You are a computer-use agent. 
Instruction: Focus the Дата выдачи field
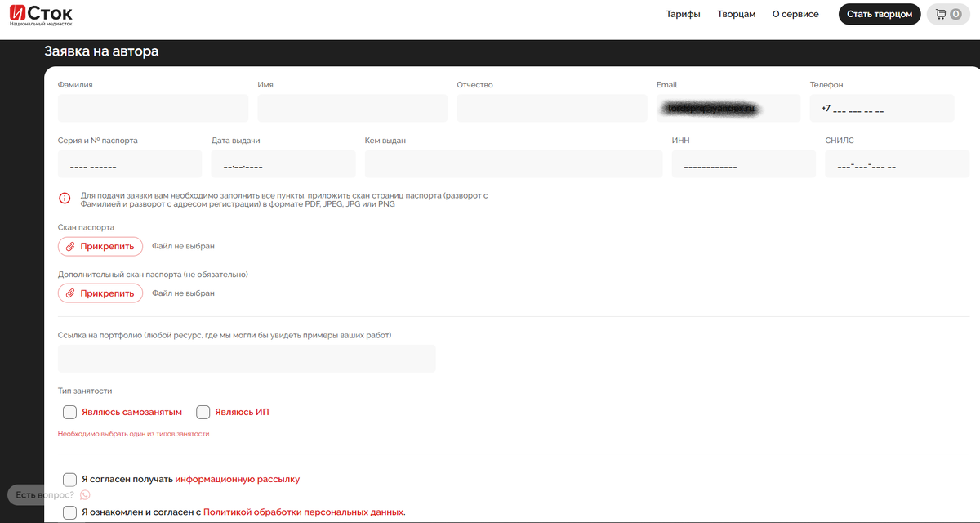pyautogui.click(x=283, y=164)
